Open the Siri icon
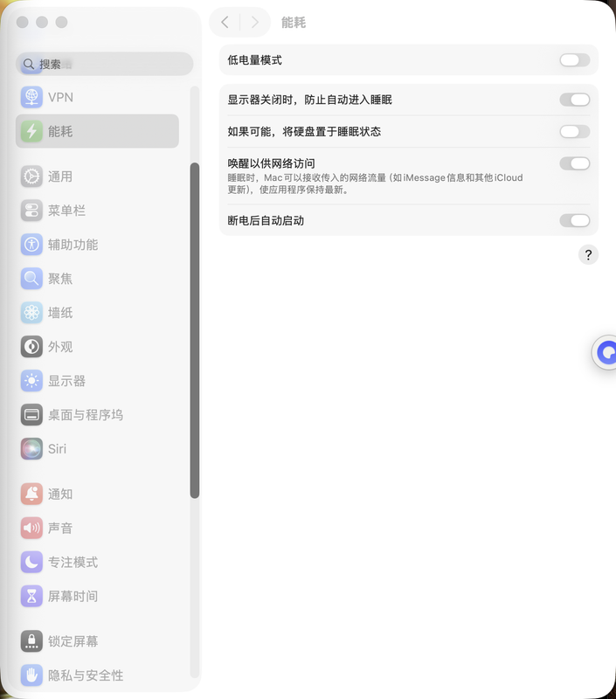Screen dimensions: 616x699 coord(31,448)
